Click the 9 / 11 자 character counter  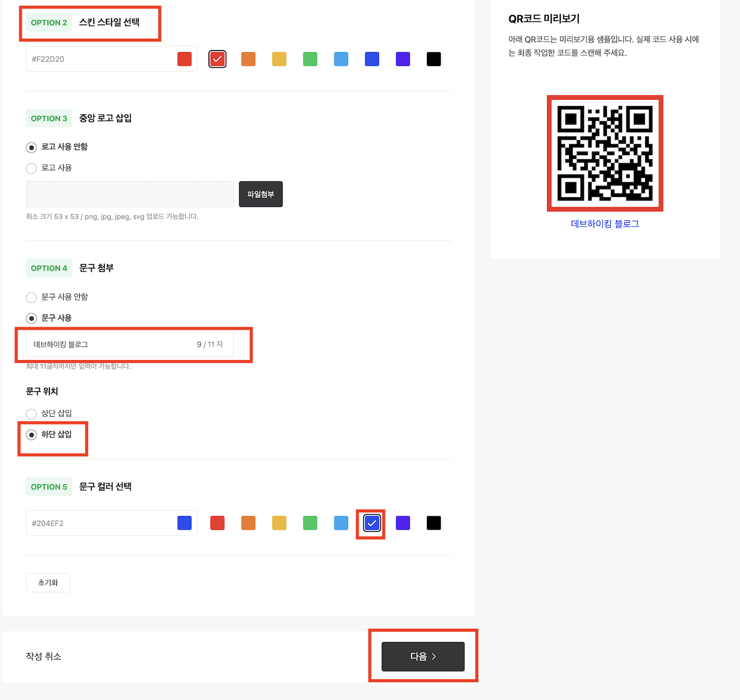210,344
